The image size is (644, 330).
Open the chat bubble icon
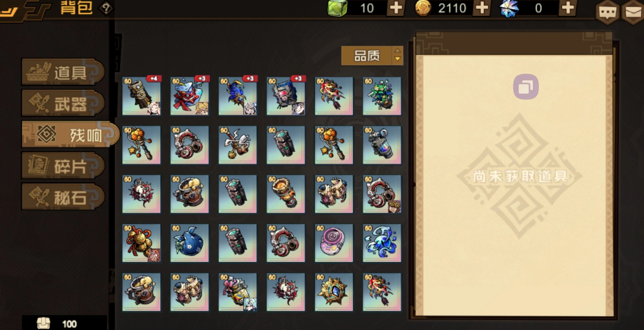click(x=607, y=12)
